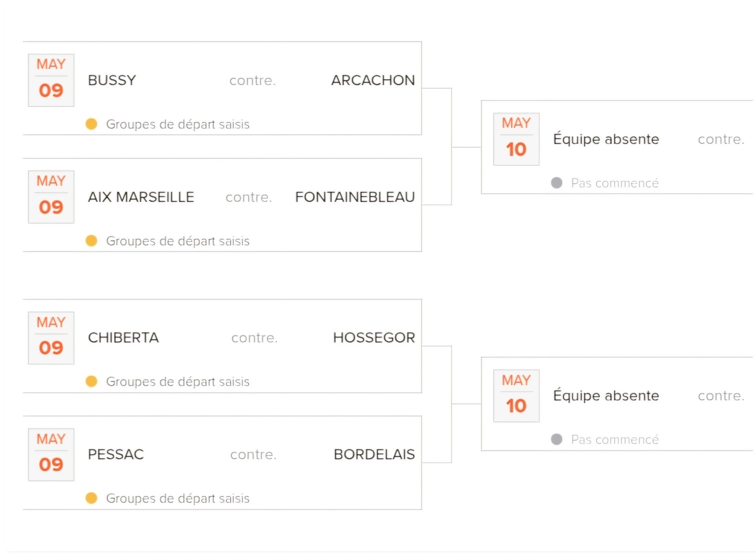The image size is (756, 556).
Task: Open the AIX MARSEILLE team name
Action: coord(141,197)
